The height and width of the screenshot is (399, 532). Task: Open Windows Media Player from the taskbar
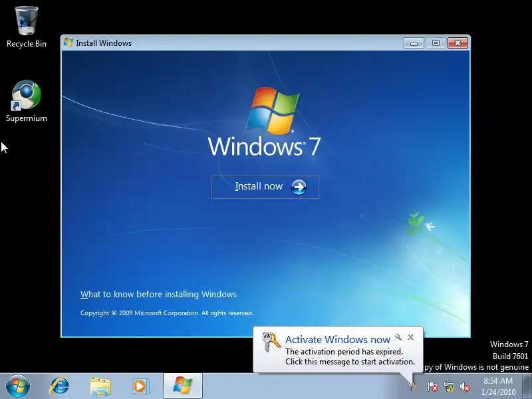click(140, 386)
